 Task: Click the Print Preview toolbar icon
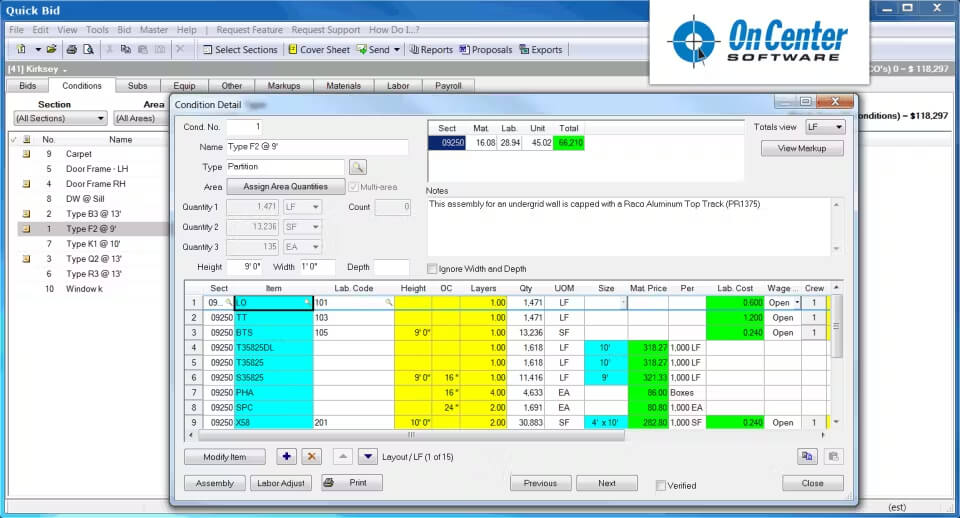click(88, 49)
